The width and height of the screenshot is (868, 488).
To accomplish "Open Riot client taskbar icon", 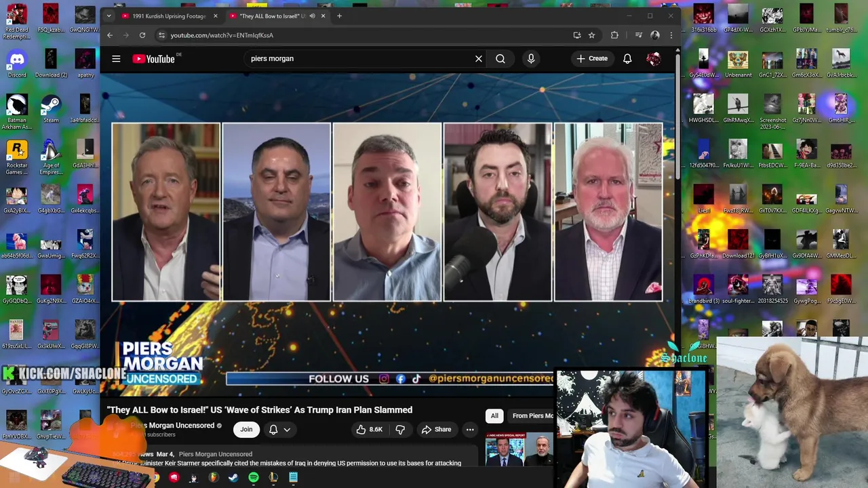I will point(174,478).
